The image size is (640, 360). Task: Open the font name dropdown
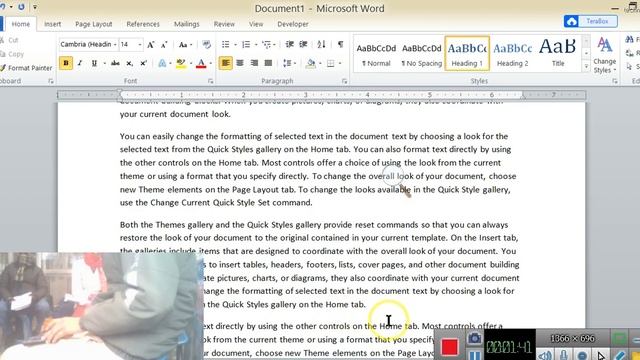click(115, 44)
